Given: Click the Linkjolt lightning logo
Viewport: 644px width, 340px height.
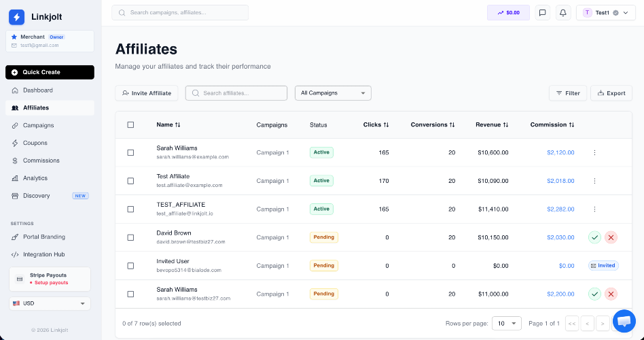Looking at the screenshot, I should coord(17,17).
